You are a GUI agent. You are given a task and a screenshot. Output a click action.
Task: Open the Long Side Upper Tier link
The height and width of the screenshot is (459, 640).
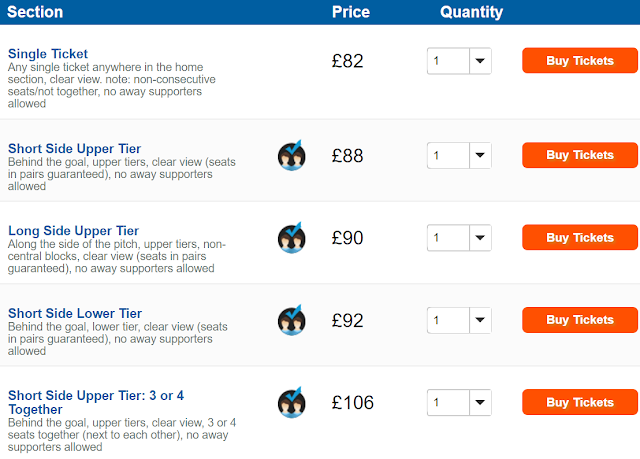[x=73, y=231]
